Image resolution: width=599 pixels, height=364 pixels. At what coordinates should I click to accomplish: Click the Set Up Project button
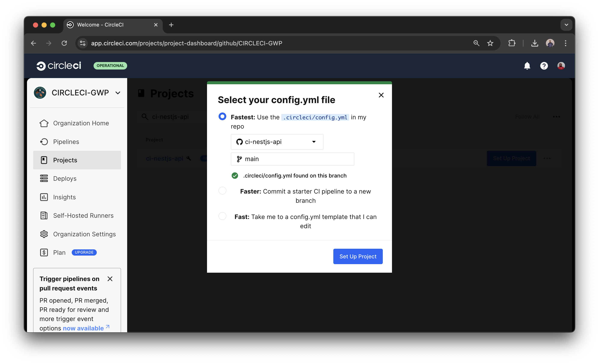click(358, 256)
